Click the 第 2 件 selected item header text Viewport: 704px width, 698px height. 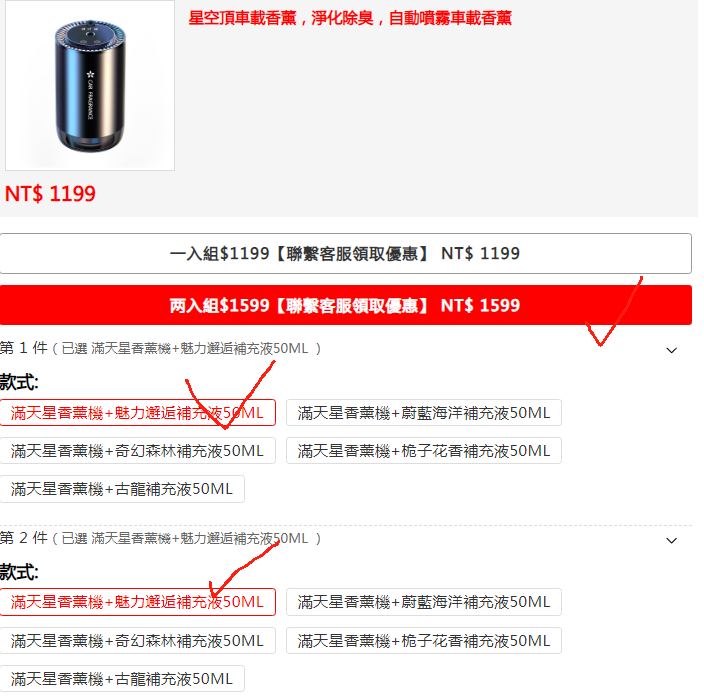pyautogui.click(x=160, y=538)
